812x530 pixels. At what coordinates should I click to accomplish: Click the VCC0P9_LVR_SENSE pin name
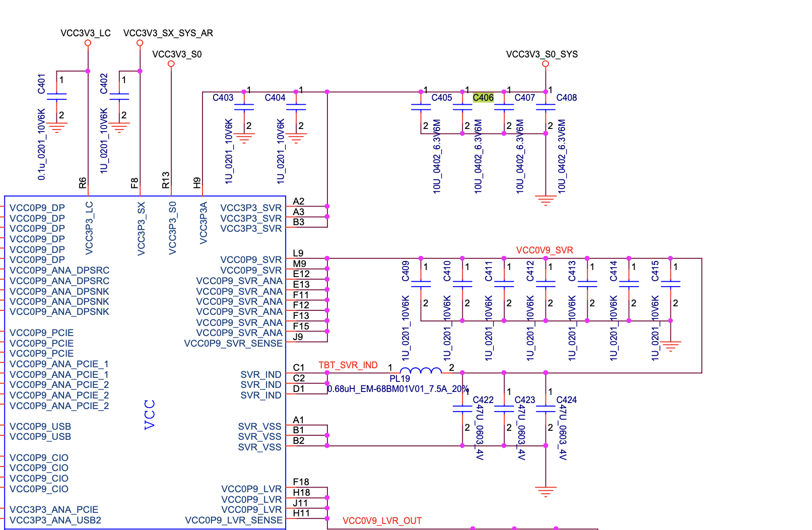234,520
